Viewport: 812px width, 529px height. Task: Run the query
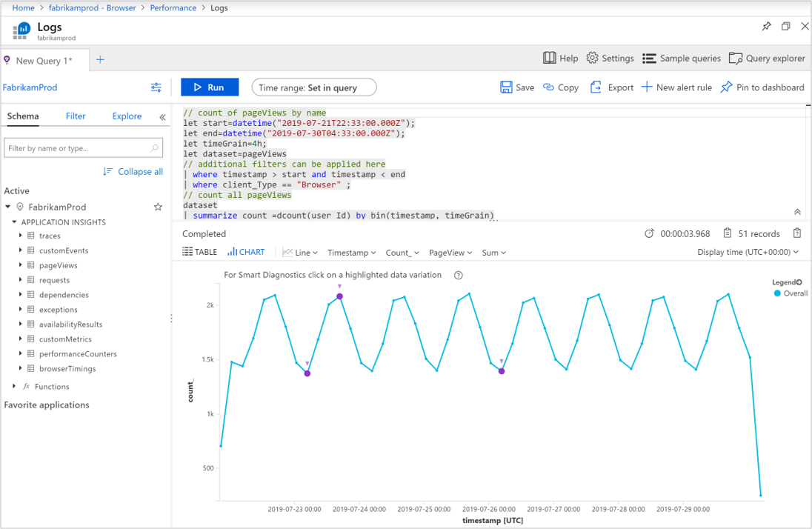(x=210, y=87)
